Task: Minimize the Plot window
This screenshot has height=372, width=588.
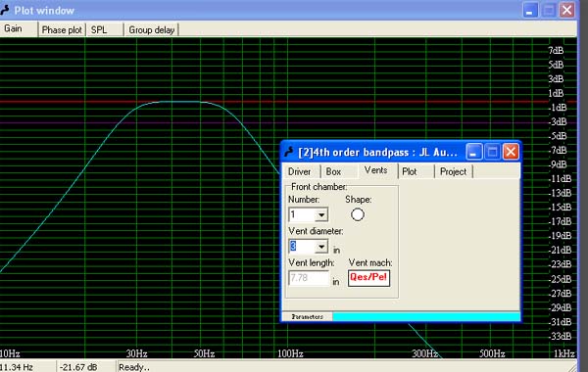Action: [x=529, y=10]
